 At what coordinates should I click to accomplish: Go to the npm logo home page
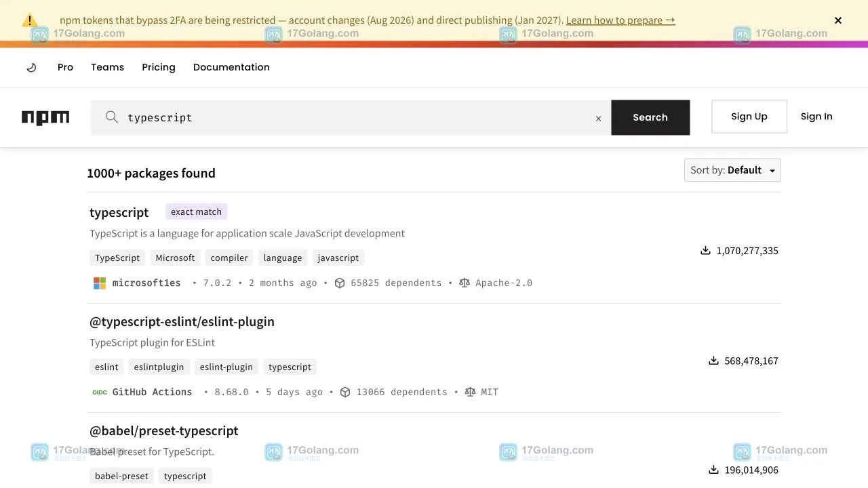pyautogui.click(x=45, y=118)
